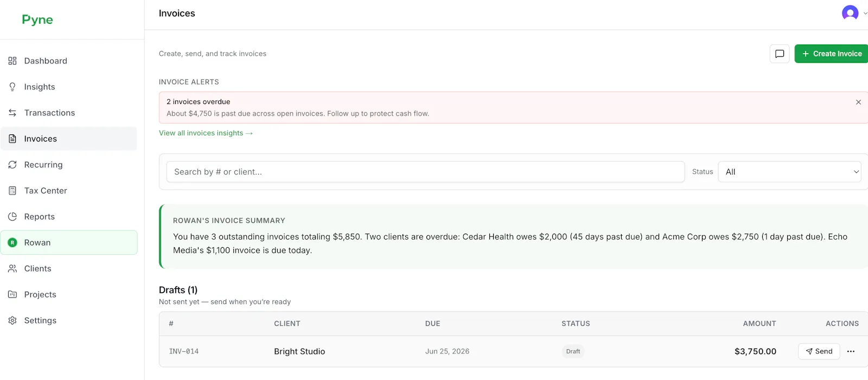Open Rowan assistant item

[x=69, y=243]
